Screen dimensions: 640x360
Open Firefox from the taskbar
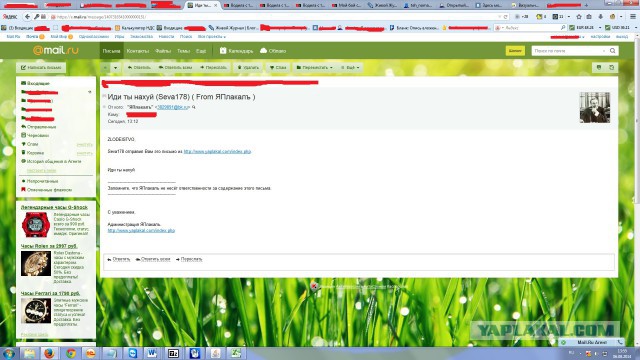(x=49, y=353)
